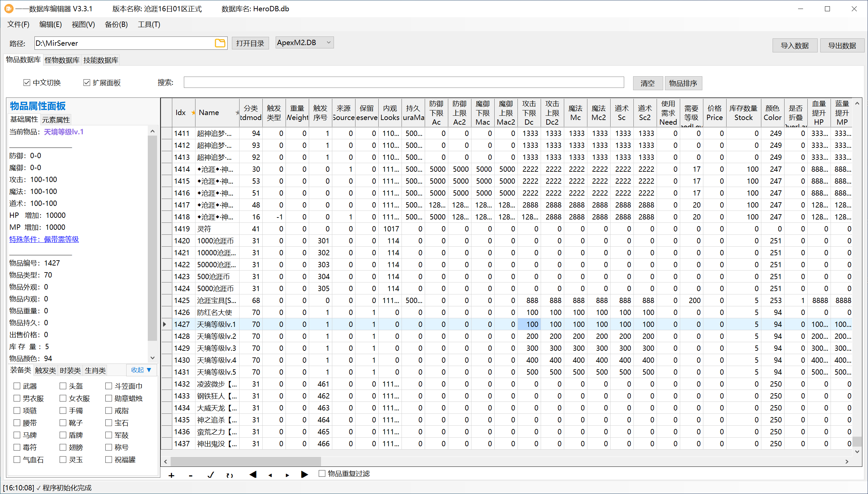Select row 天境等级lv.2 name cell
Viewport: 868px width, 494px height.
(x=217, y=336)
